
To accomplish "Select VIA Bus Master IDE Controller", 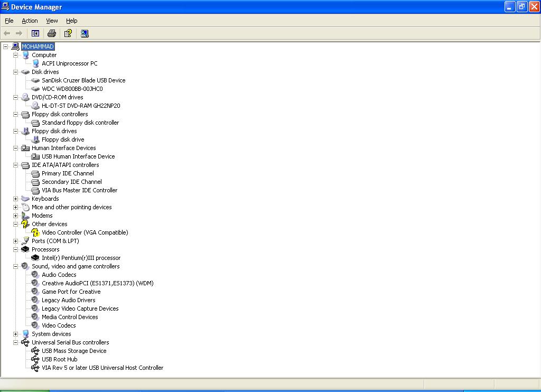I will pyautogui.click(x=79, y=190).
